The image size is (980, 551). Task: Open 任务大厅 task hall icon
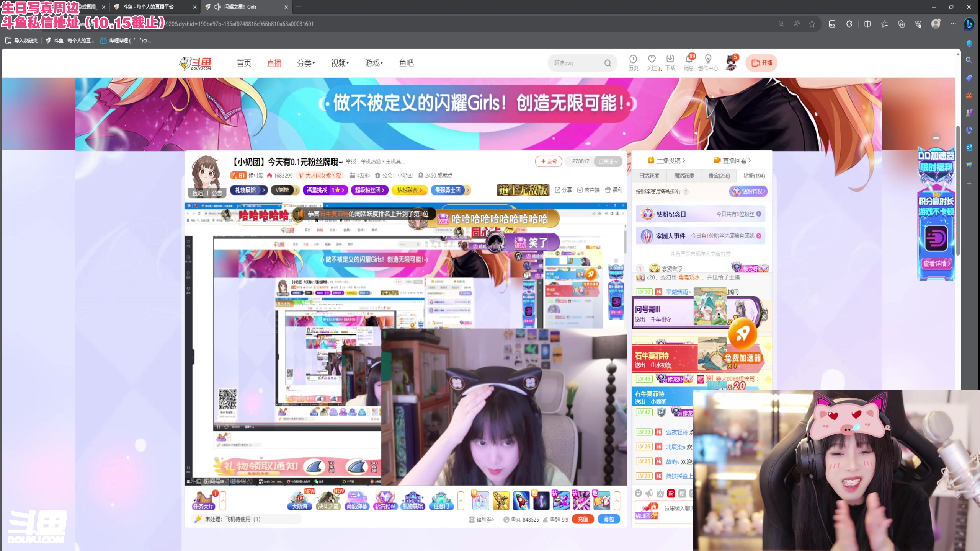tap(204, 501)
